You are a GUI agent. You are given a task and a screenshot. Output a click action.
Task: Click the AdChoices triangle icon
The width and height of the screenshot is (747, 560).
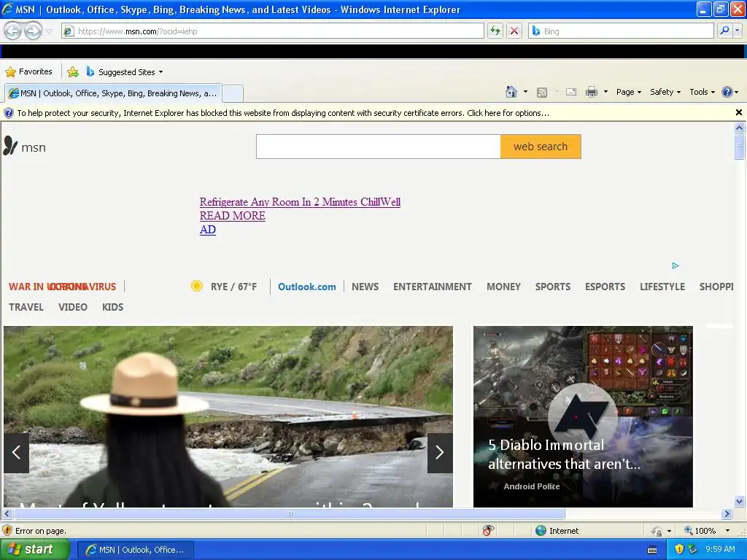click(x=675, y=265)
